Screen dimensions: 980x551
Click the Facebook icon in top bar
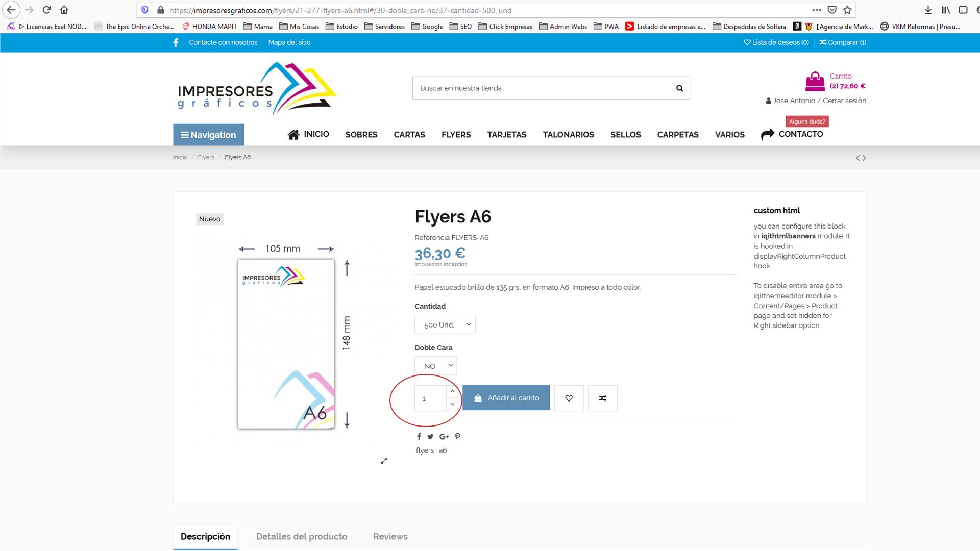tap(176, 43)
